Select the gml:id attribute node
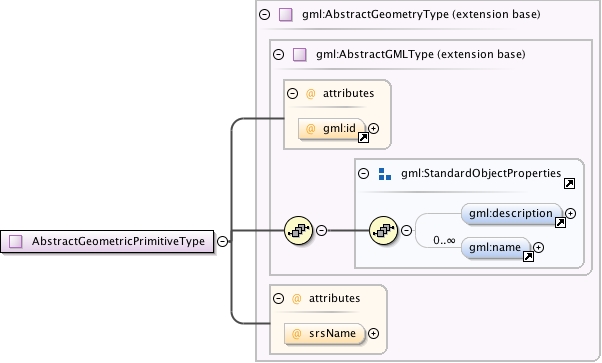Screen dimensions: 602x363 pyautogui.click(x=332, y=129)
